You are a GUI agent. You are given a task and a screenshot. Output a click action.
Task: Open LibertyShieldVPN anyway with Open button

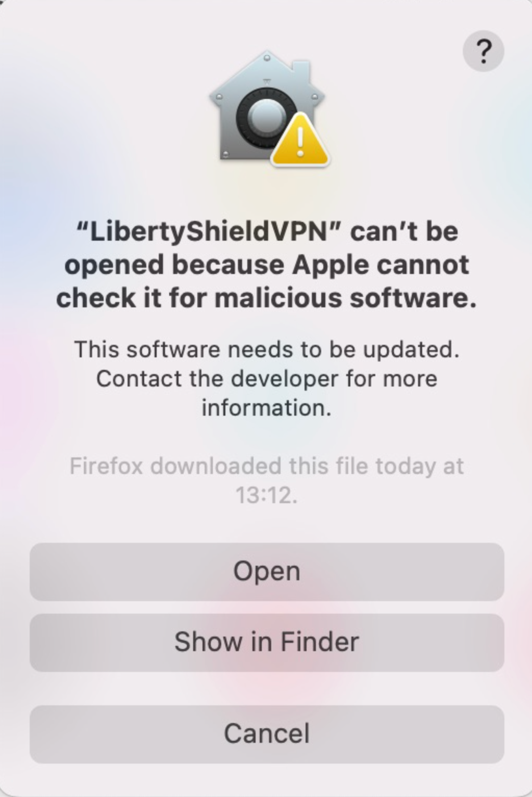pos(267,571)
